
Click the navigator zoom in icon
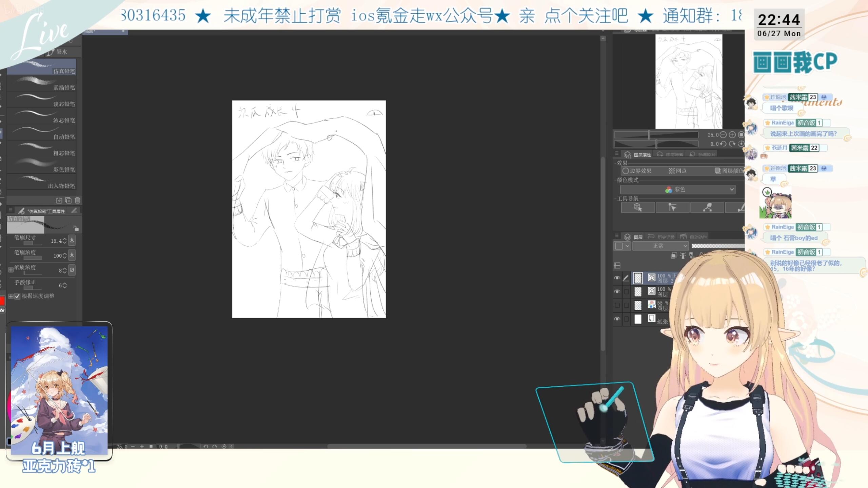pos(732,135)
